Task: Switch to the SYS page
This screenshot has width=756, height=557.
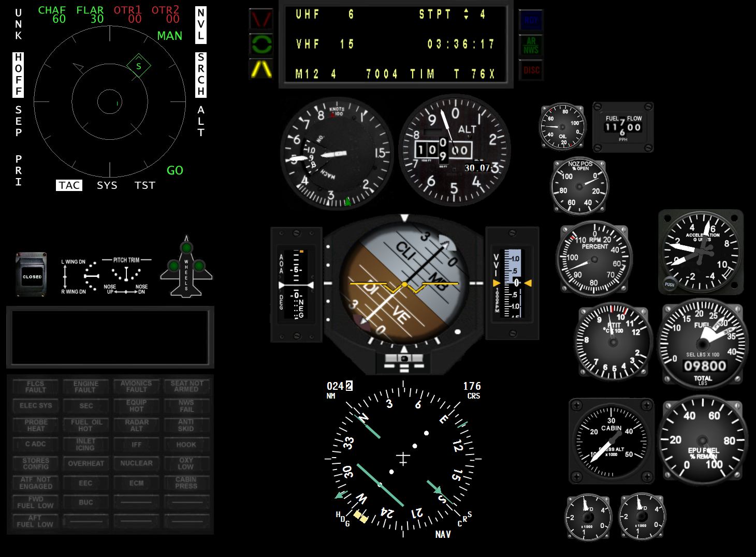Action: (107, 185)
